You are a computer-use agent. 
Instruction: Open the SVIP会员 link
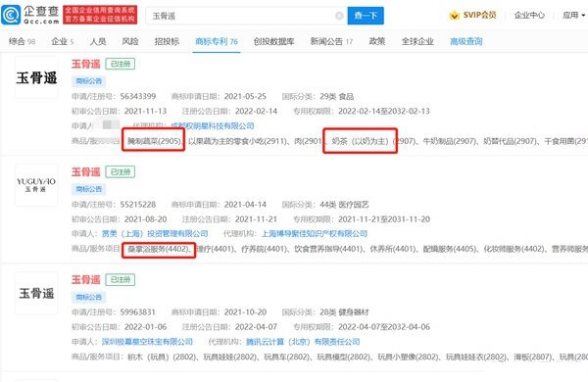479,15
